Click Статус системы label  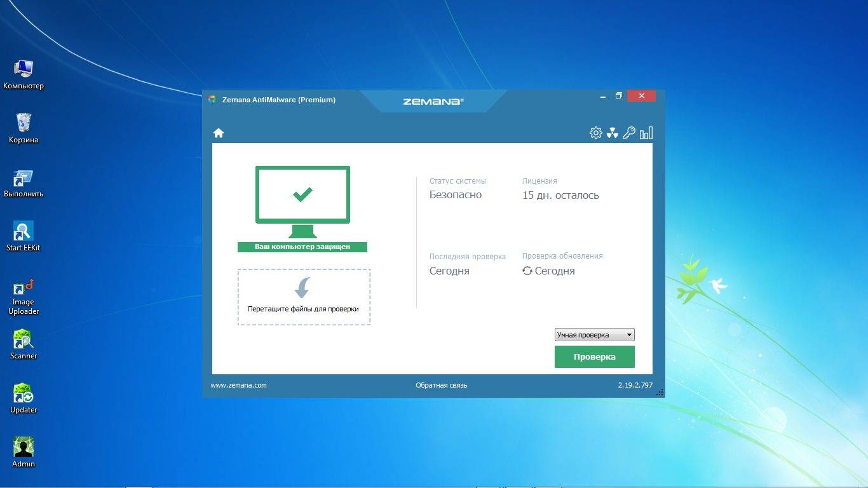point(458,181)
